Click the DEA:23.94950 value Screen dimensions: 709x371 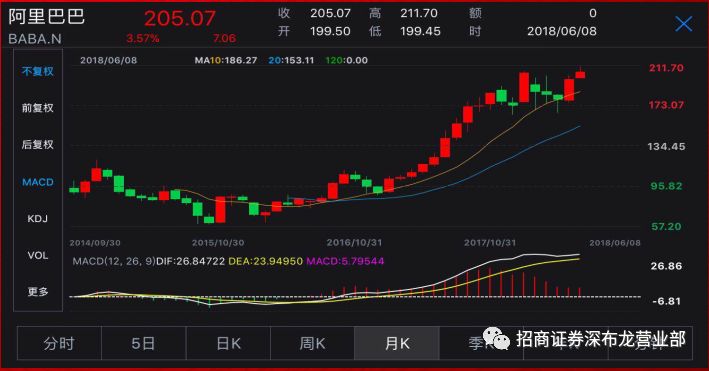pos(265,261)
